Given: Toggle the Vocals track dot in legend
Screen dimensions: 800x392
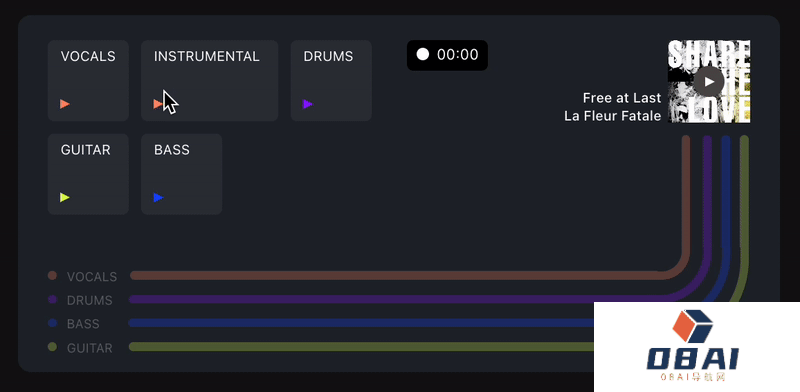Looking at the screenshot, I should (x=52, y=276).
